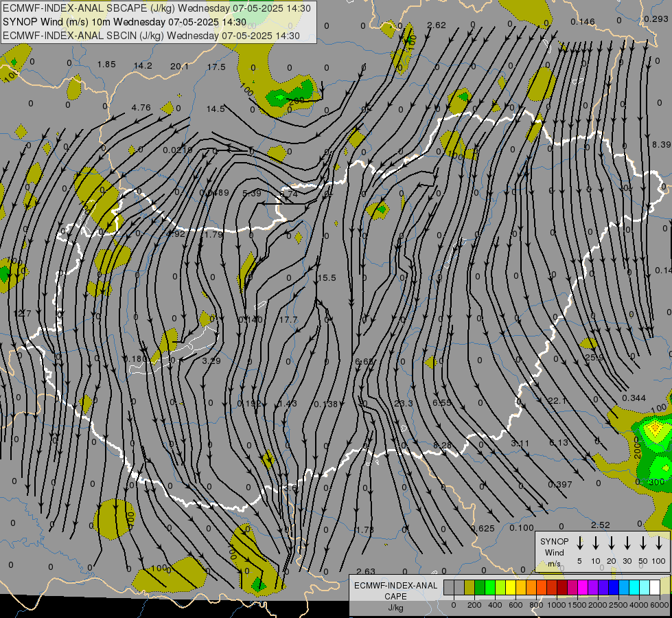Click the '20.1' value on the map

tap(179, 67)
